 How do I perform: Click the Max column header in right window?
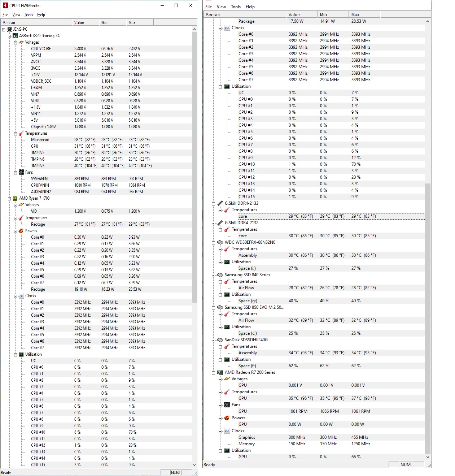[364, 14]
